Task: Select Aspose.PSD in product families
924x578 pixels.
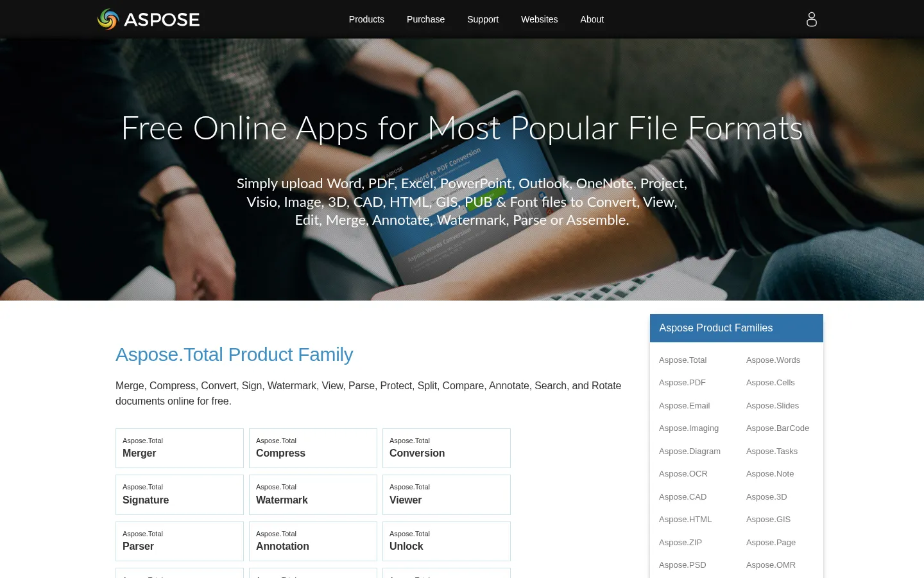Action: pyautogui.click(x=683, y=565)
